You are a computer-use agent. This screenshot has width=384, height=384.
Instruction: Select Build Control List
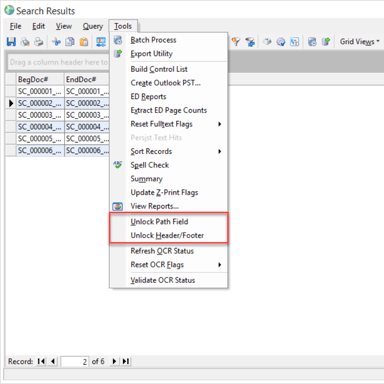pos(169,69)
